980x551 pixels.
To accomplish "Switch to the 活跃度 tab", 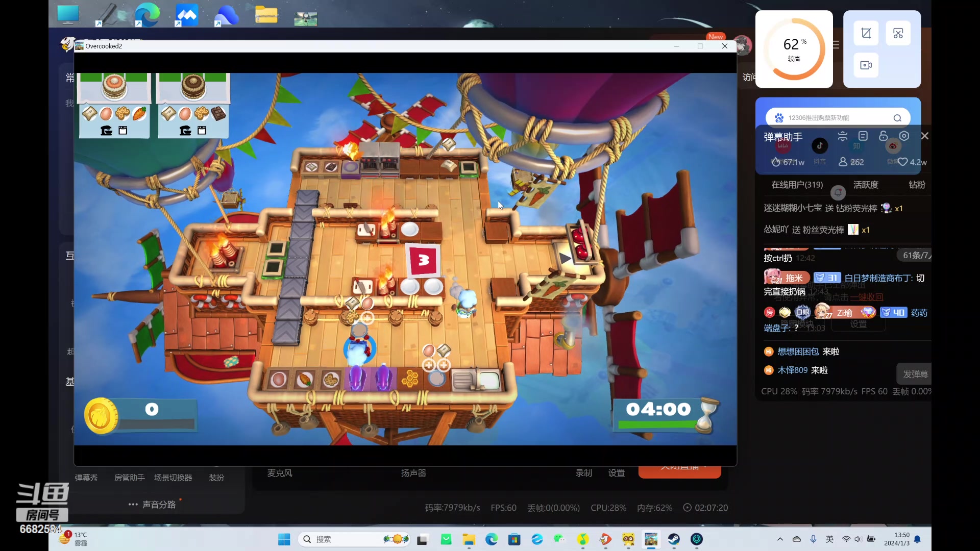I will click(866, 185).
